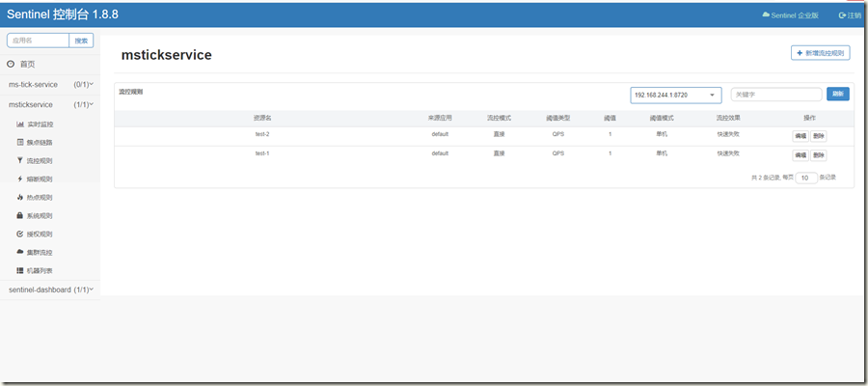Image resolution: width=868 pixels, height=386 pixels.
Task: Select the test-1 resource name cell
Action: [x=261, y=153]
